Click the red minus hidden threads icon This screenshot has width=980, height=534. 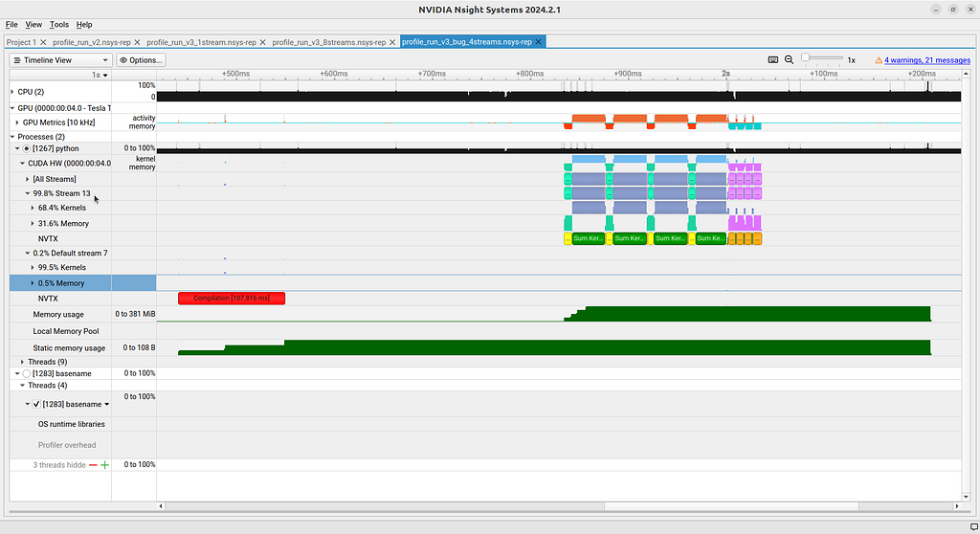click(93, 465)
